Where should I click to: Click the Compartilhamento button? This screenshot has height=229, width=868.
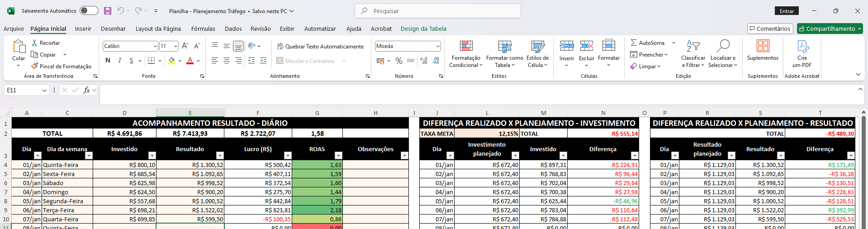click(x=830, y=29)
